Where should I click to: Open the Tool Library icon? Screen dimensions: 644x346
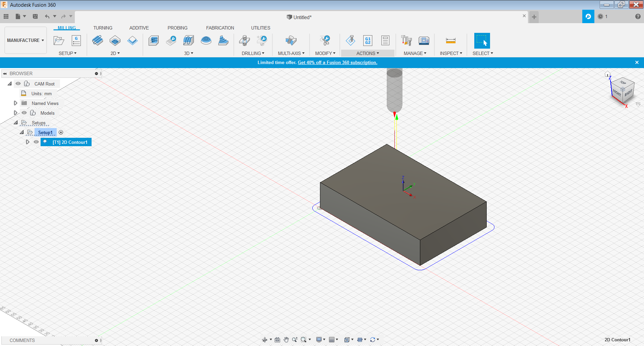point(407,41)
